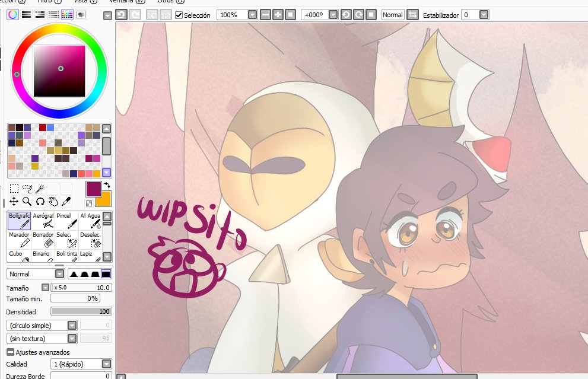Open the small dropdown left of Undo

click(107, 16)
